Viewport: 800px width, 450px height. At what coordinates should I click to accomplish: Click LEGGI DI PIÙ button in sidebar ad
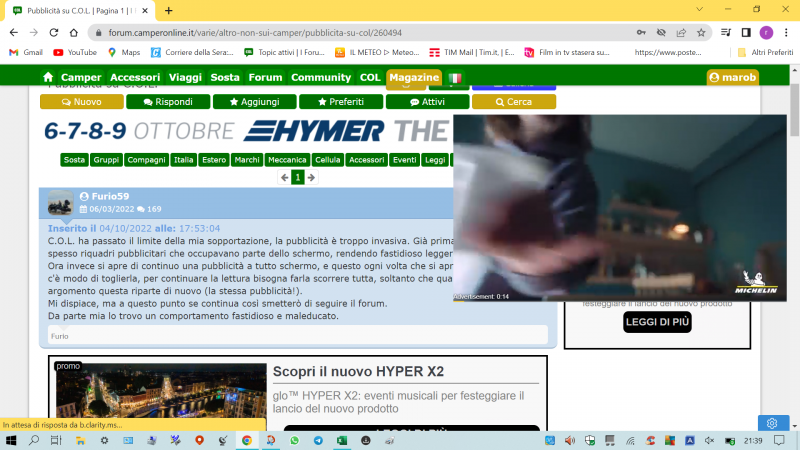(657, 322)
